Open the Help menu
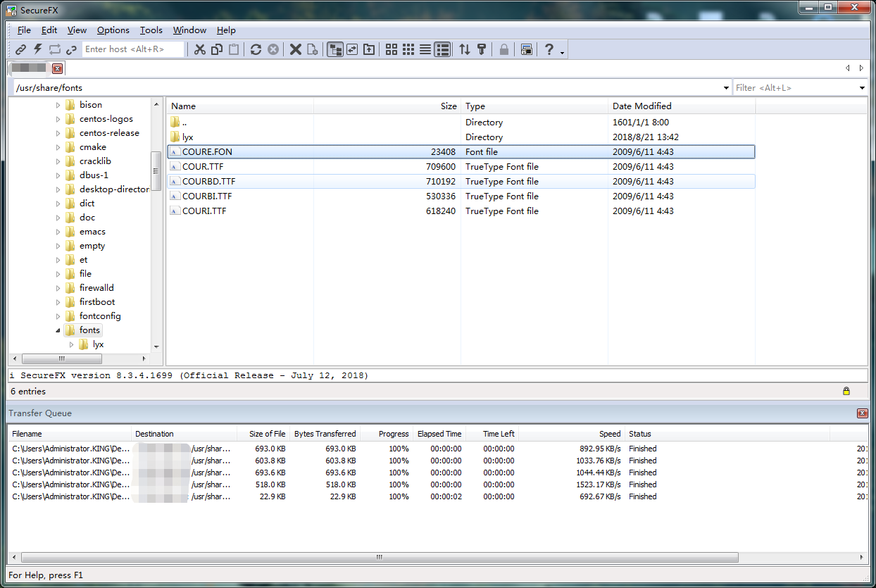 (226, 30)
